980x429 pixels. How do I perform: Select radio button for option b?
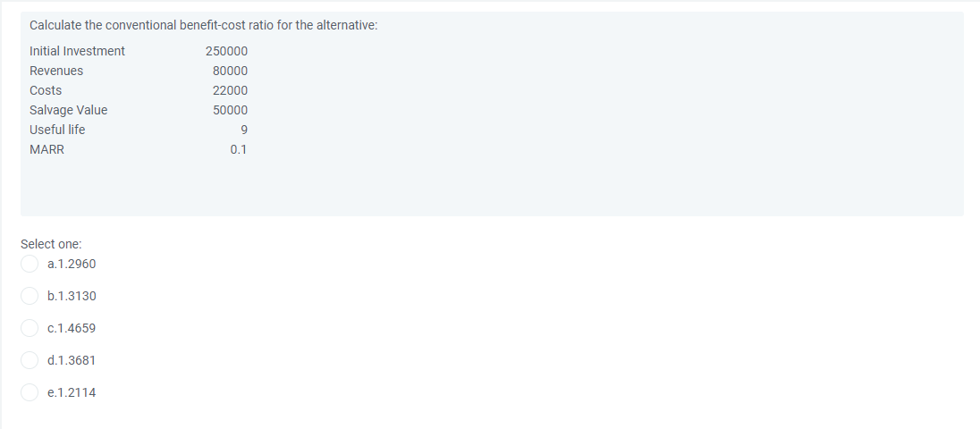(x=30, y=296)
